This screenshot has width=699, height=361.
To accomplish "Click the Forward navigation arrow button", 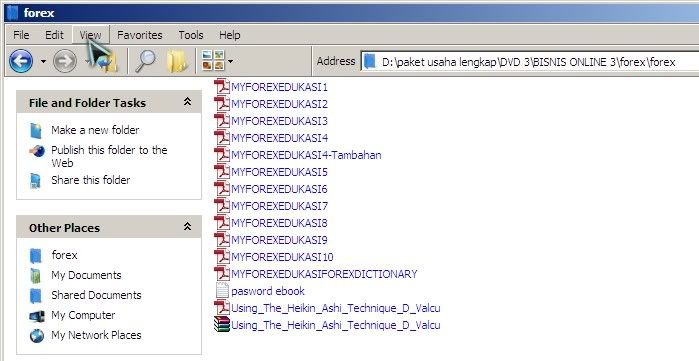I will pos(65,61).
